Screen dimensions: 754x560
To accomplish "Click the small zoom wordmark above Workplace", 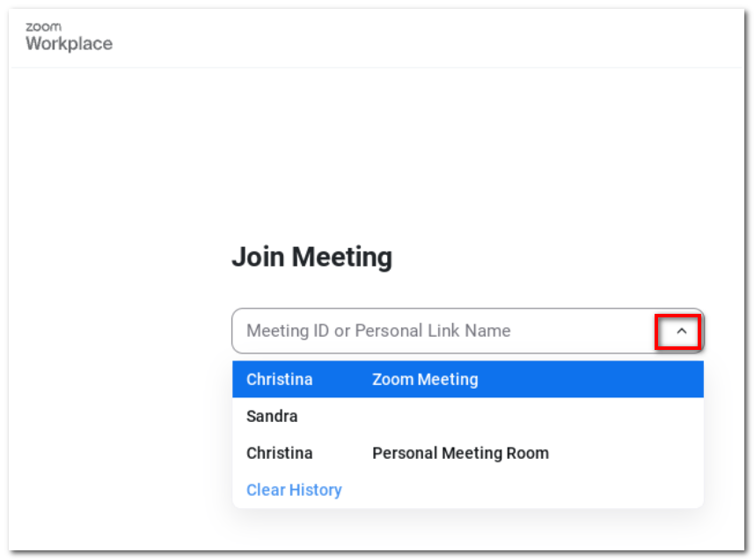I will pyautogui.click(x=43, y=26).
